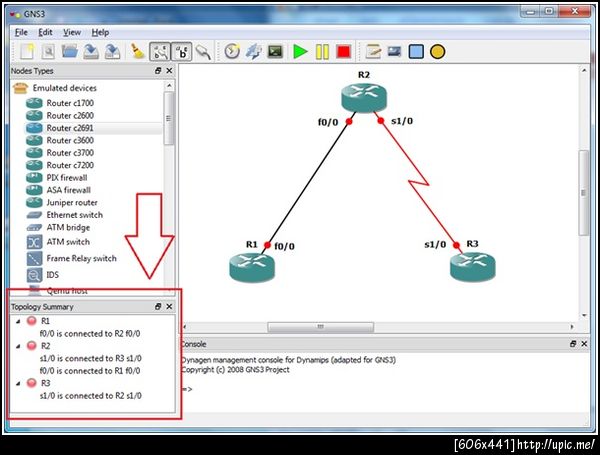Insert a picture into the topology

[x=395, y=51]
